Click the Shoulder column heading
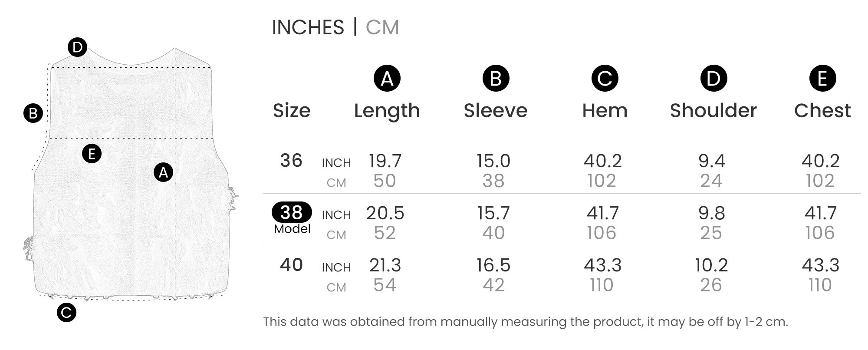The width and height of the screenshot is (868, 350). pos(713,111)
